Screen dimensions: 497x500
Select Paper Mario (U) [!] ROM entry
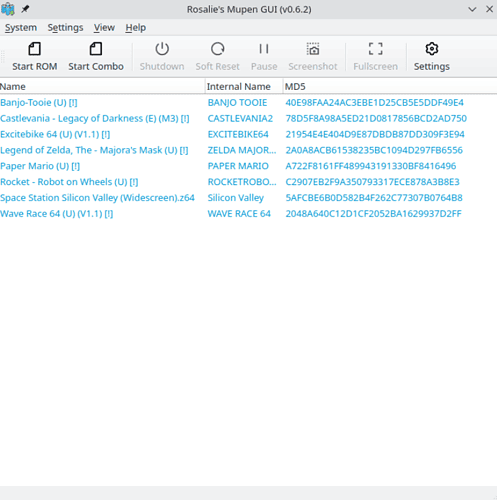pos(40,166)
